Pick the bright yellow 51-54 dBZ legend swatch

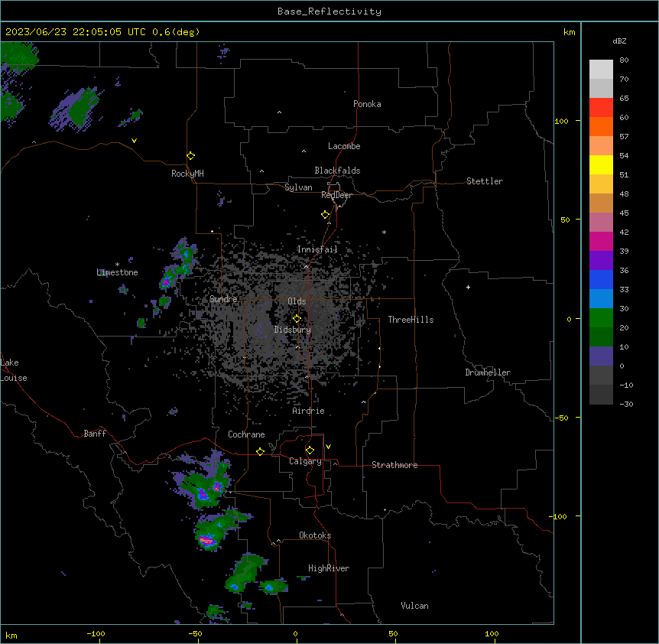tap(601, 164)
